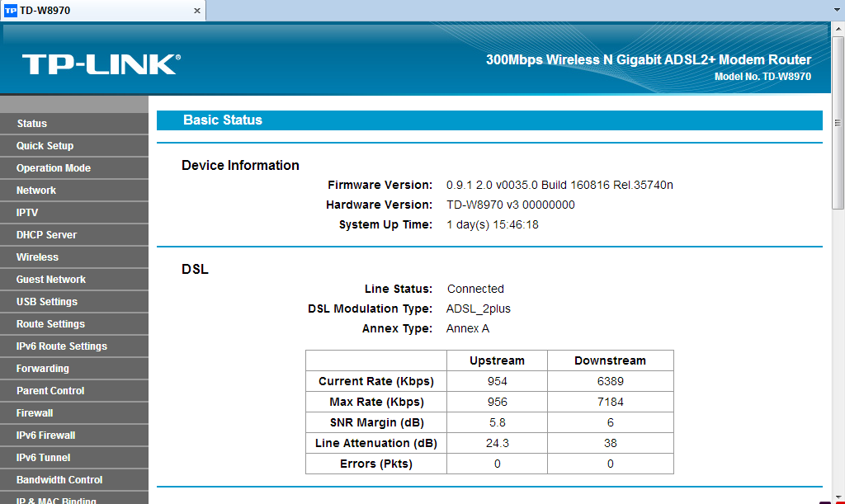Open the Status menu item
The image size is (845, 504).
pos(73,123)
